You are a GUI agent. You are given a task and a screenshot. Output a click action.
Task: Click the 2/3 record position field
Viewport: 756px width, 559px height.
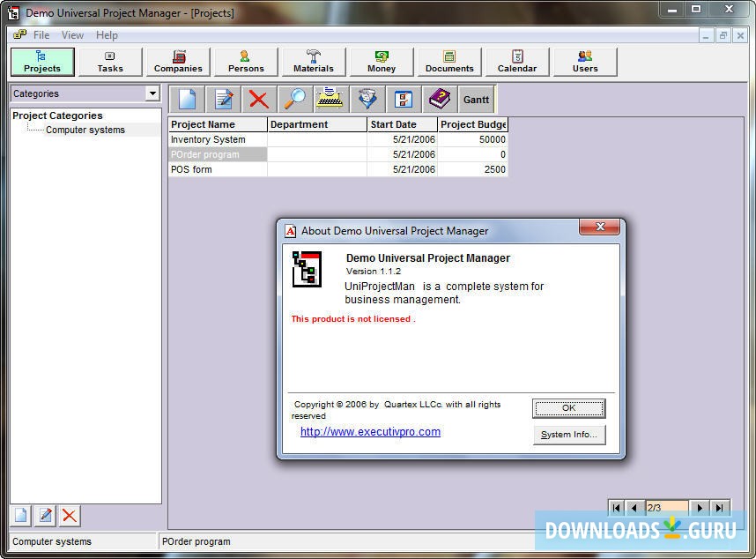click(x=667, y=507)
